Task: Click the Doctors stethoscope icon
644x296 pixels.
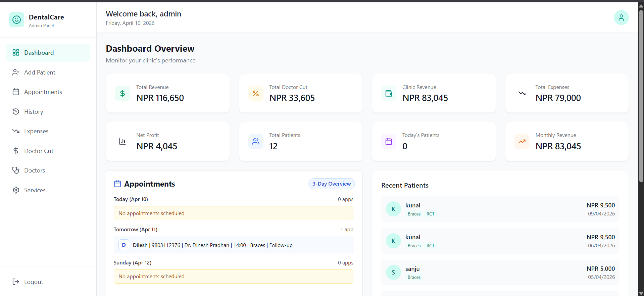Action: [x=16, y=170]
